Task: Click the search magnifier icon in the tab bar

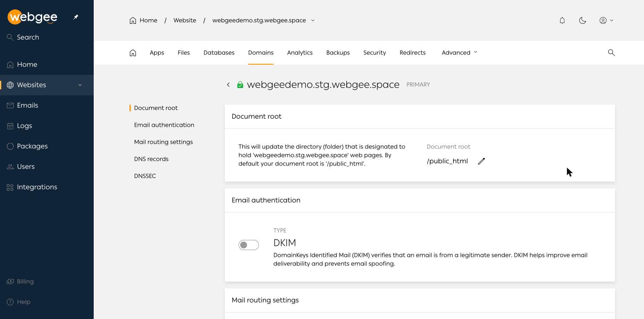Action: tap(612, 53)
